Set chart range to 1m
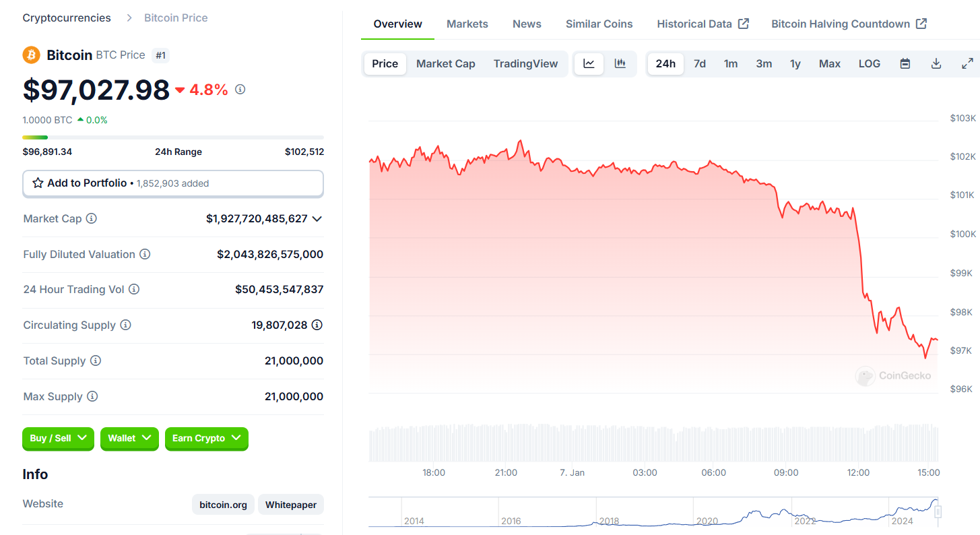 pos(731,64)
